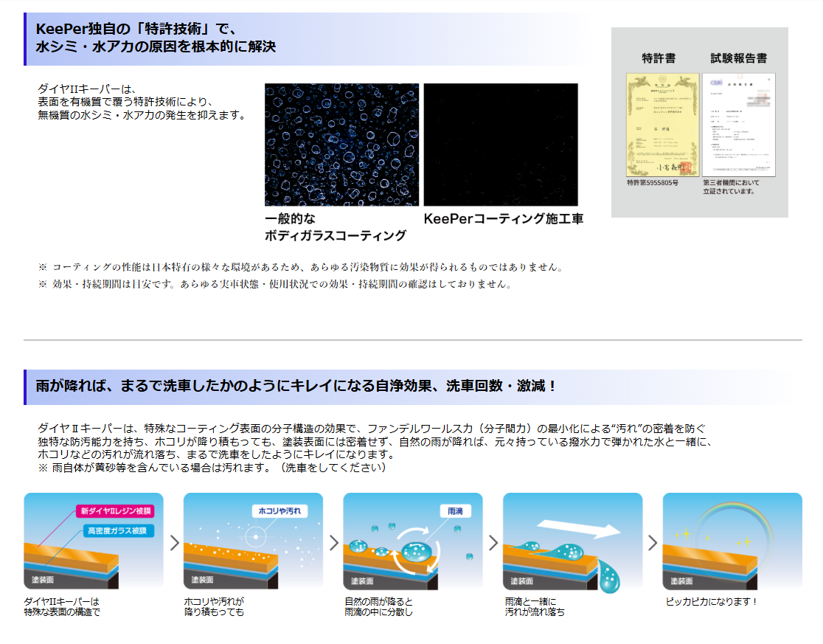Click the coating layer structure first diagram
This screenshot has height=644, width=823.
94,541
